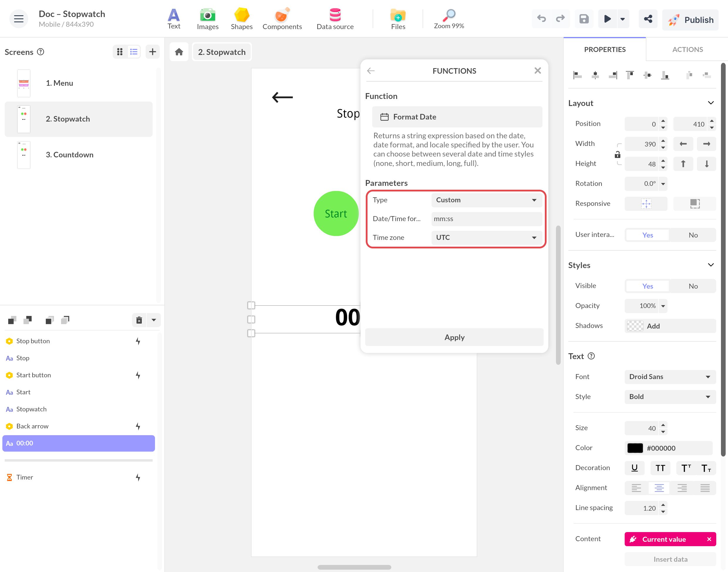Click the Publish button
Viewport: 728px width, 572px height.
(x=690, y=20)
